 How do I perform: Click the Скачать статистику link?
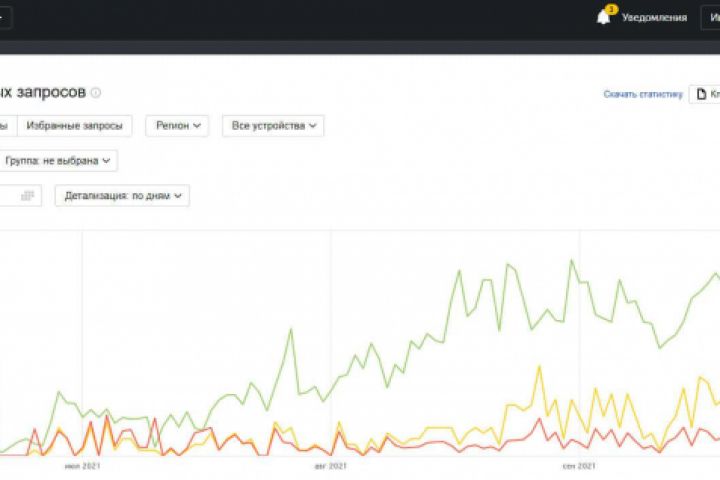(641, 94)
